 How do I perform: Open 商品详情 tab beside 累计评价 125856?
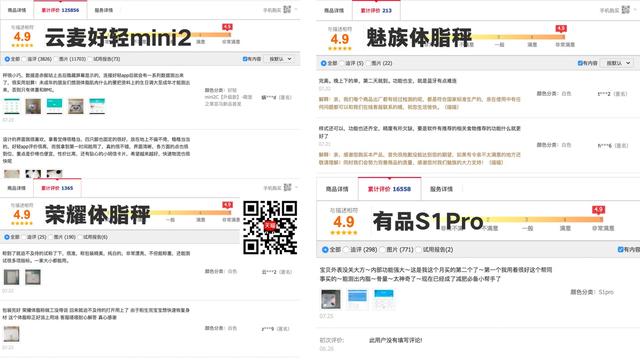17,10
